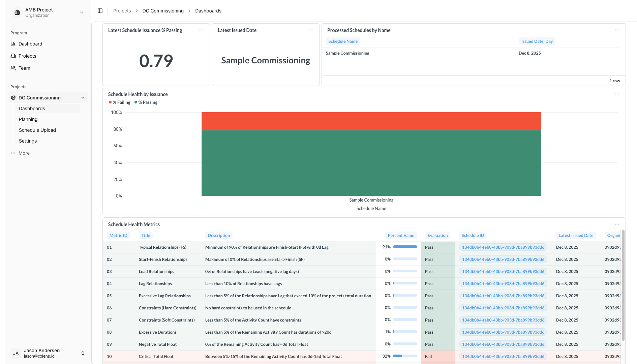Image resolution: width=637 pixels, height=364 pixels.
Task: Click the 91% progress bar for Typical Relationships
Action: [x=404, y=247]
